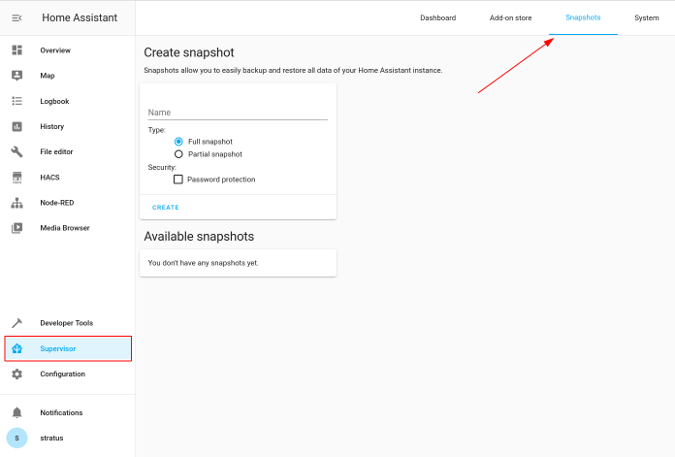The height and width of the screenshot is (457, 675).
Task: Switch to the Add-on store tab
Action: click(510, 18)
